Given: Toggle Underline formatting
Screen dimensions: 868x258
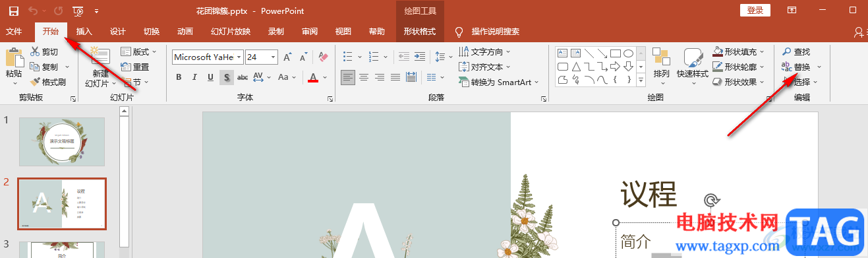Looking at the screenshot, I should coord(210,77).
